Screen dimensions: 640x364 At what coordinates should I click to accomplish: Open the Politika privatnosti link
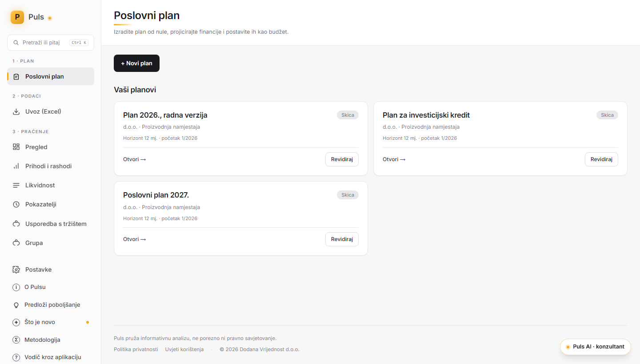(136, 349)
